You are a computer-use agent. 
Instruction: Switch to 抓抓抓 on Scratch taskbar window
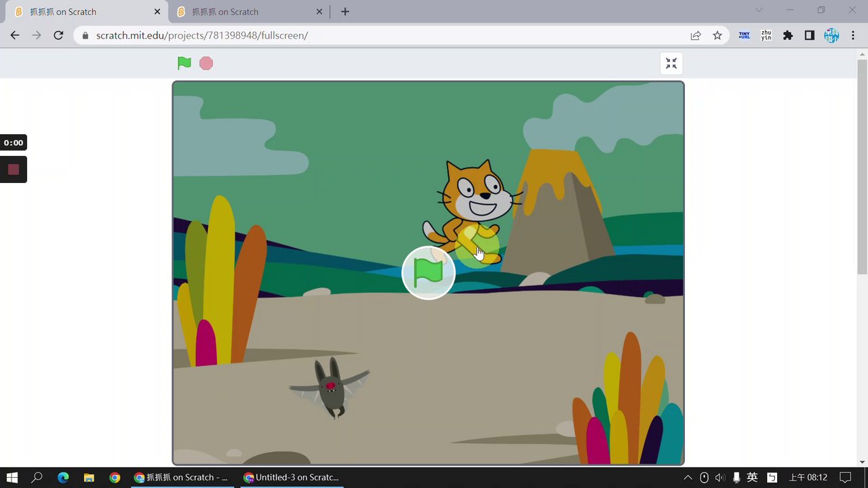[183, 477]
